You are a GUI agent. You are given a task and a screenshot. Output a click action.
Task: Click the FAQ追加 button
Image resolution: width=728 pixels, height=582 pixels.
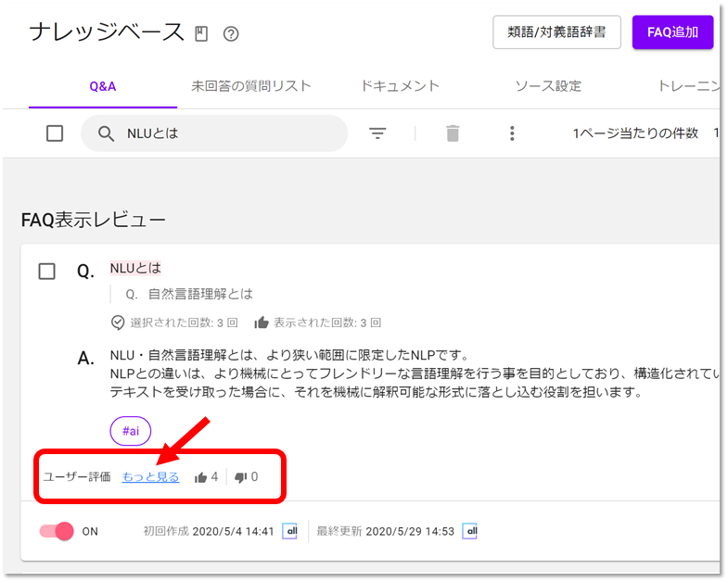(672, 32)
